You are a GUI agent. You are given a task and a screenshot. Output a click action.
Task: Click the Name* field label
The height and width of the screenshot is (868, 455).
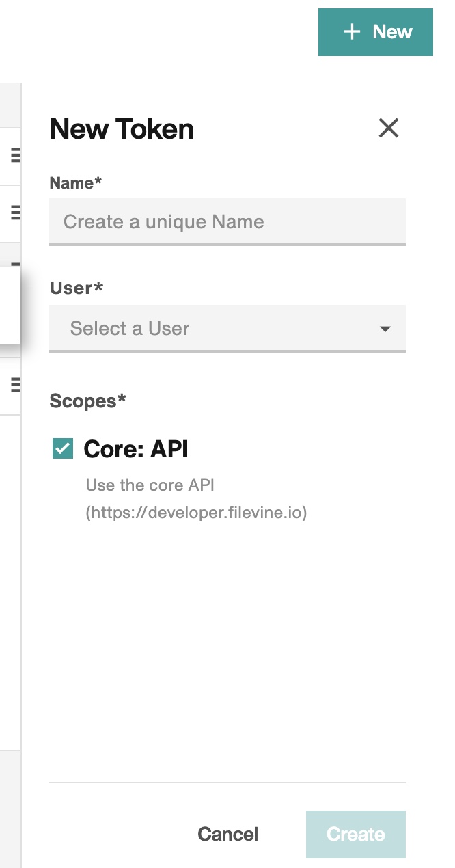[76, 183]
